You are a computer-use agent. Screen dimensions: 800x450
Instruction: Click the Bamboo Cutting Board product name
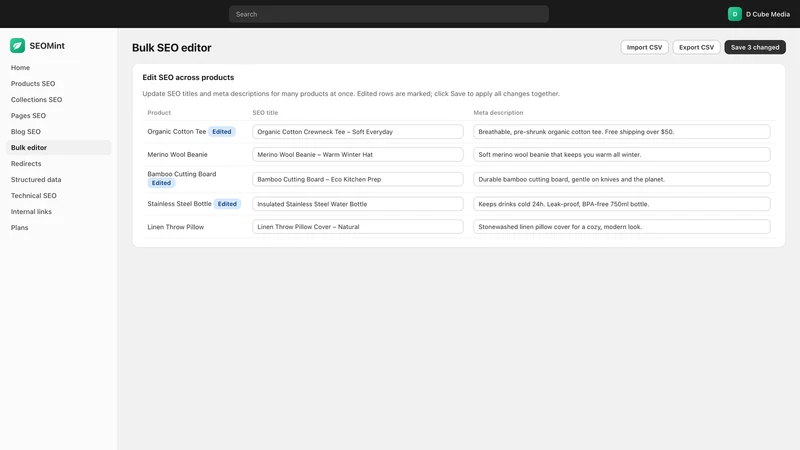(x=182, y=174)
